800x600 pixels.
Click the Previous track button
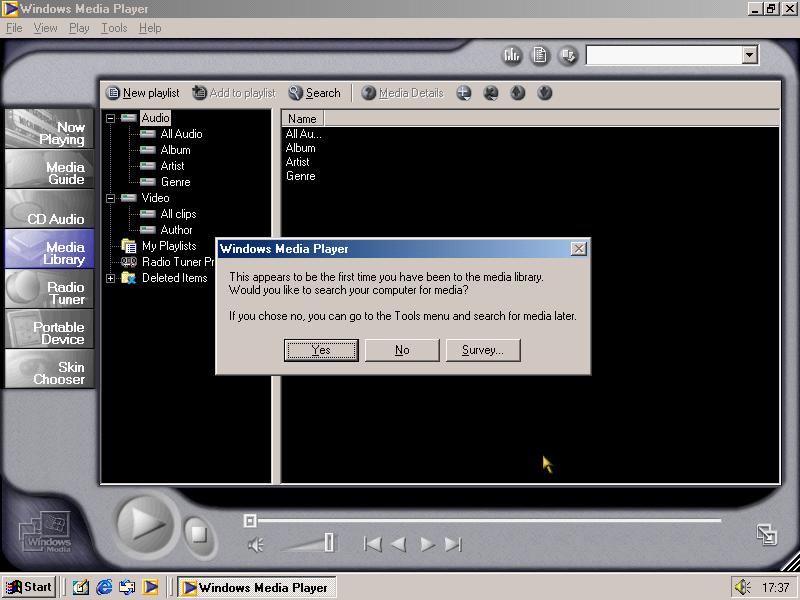[372, 544]
